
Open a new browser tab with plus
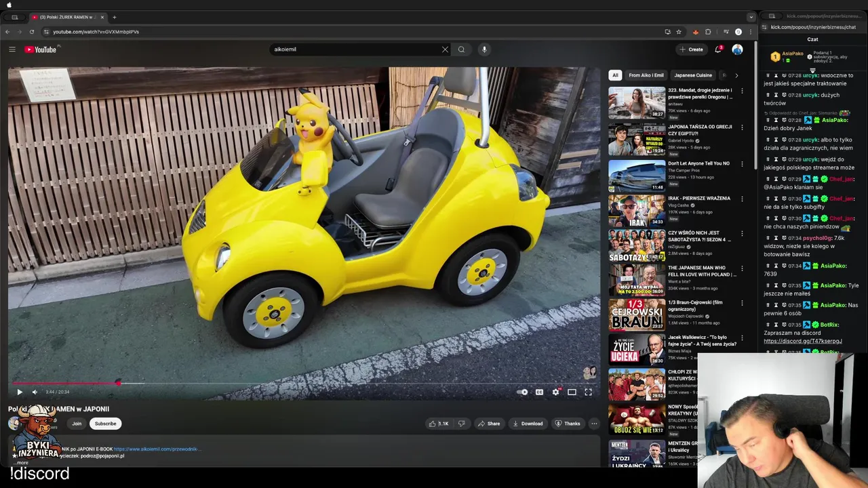pos(114,17)
